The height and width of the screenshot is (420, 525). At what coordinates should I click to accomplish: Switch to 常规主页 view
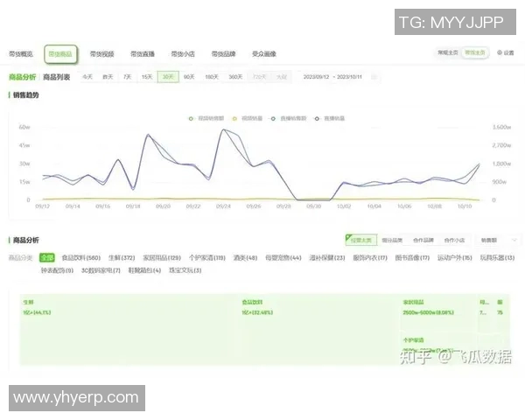tap(447, 53)
